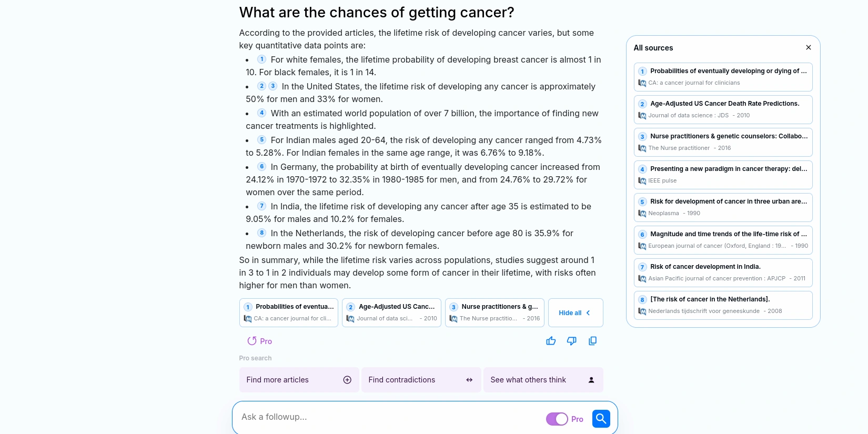Screen dimensions: 868x434
Task: Open inline citation 6 for Germany
Action: tap(261, 167)
